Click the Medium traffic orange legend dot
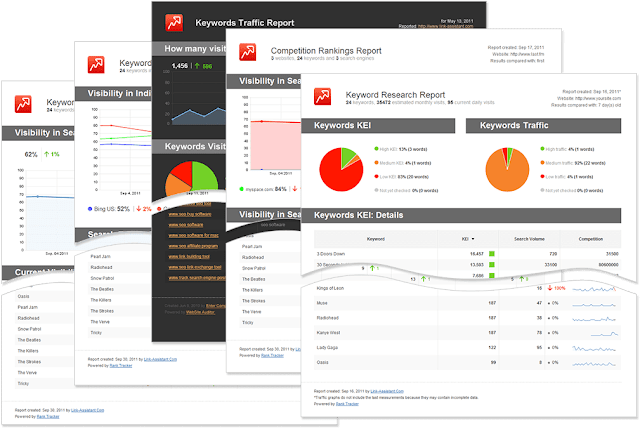The image size is (640, 429). (542, 162)
